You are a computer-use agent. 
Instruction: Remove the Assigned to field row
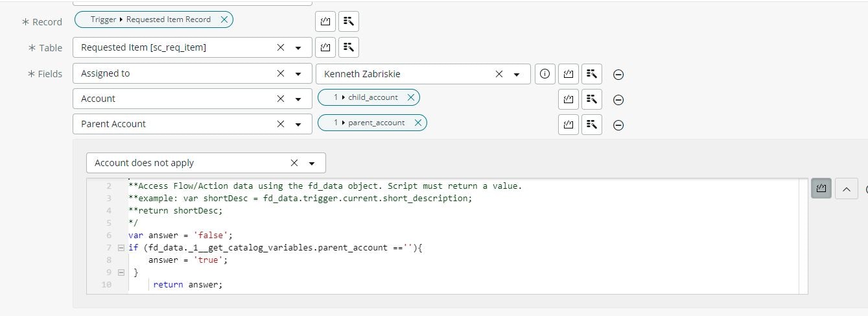coord(618,75)
